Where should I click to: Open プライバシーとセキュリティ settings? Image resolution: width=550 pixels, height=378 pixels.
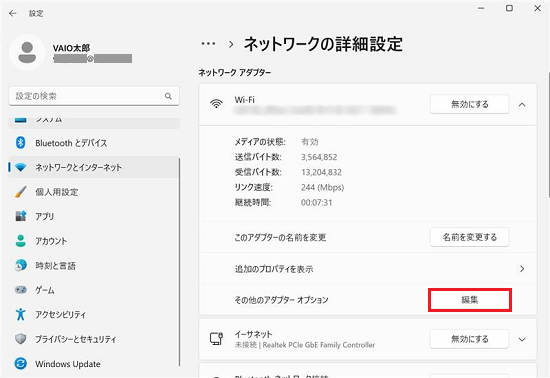[x=94, y=339]
